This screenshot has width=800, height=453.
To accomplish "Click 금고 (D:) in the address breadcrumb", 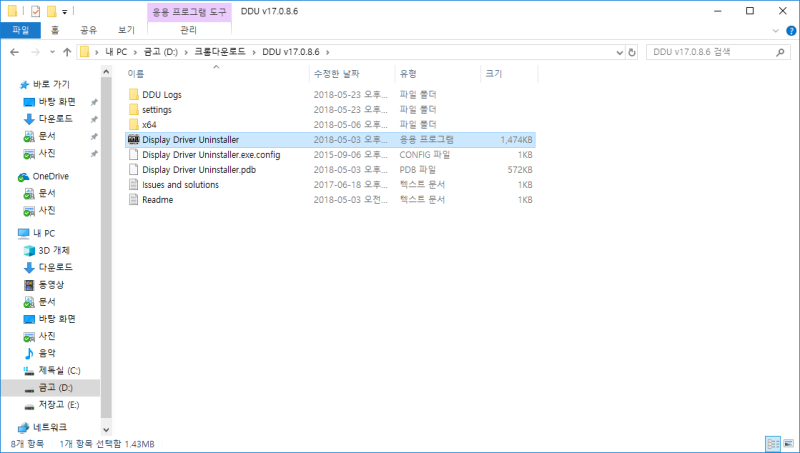I will (x=160, y=52).
